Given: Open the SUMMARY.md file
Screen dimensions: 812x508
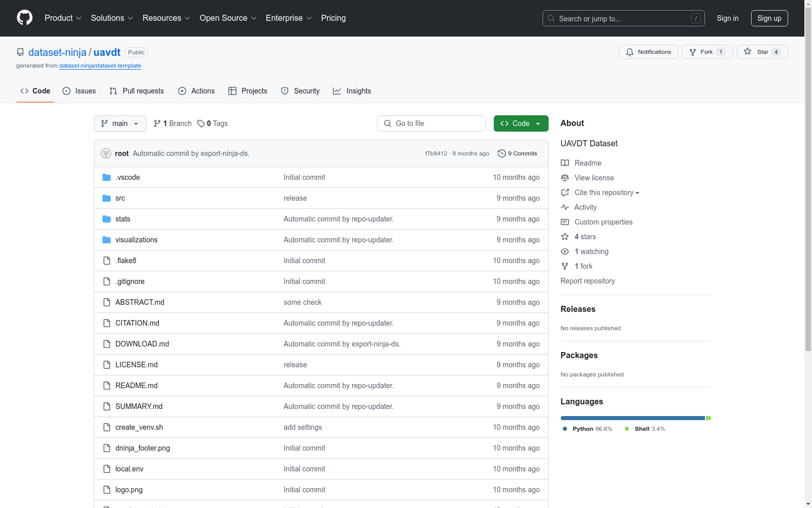Looking at the screenshot, I should [139, 406].
